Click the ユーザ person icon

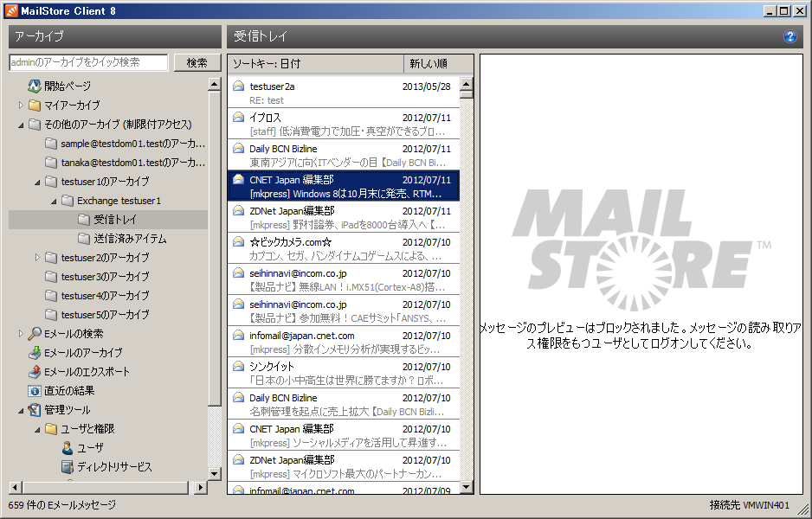coord(68,448)
